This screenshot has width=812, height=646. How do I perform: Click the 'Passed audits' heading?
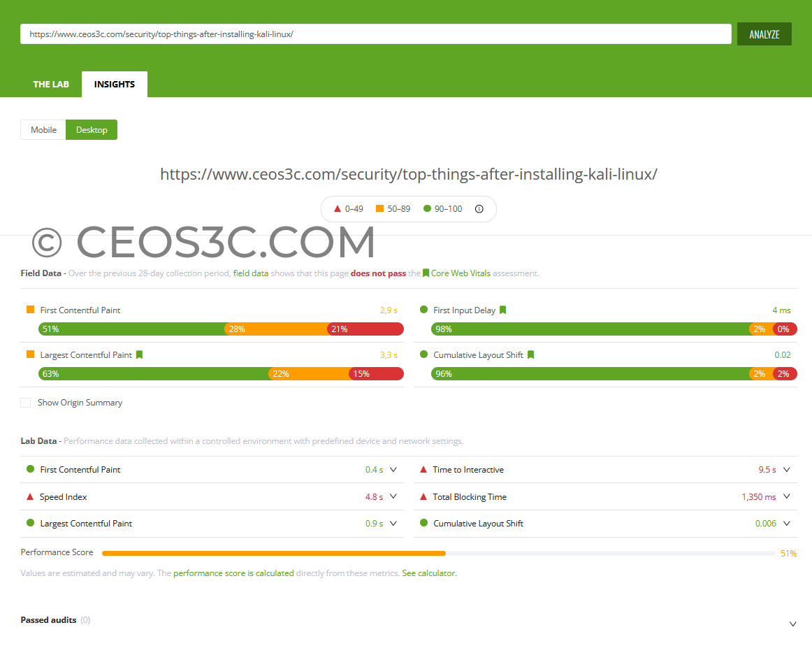click(x=48, y=619)
